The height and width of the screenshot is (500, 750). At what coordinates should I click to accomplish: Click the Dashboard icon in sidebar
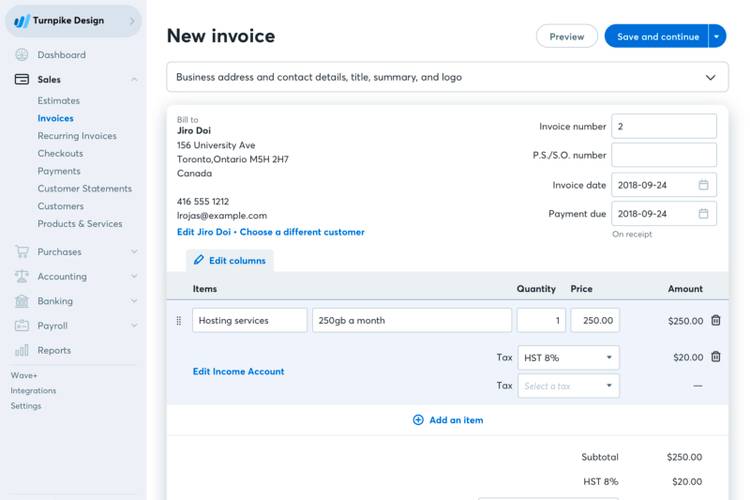pyautogui.click(x=22, y=55)
